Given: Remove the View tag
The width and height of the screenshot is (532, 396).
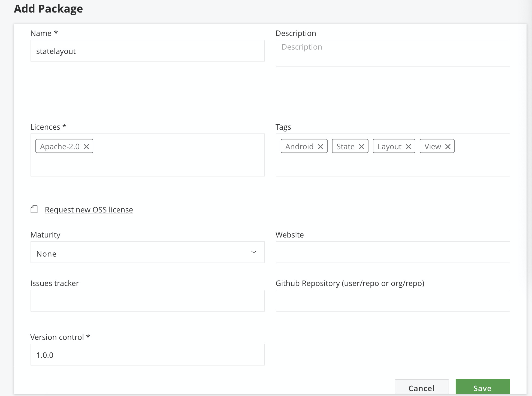Looking at the screenshot, I should (448, 147).
